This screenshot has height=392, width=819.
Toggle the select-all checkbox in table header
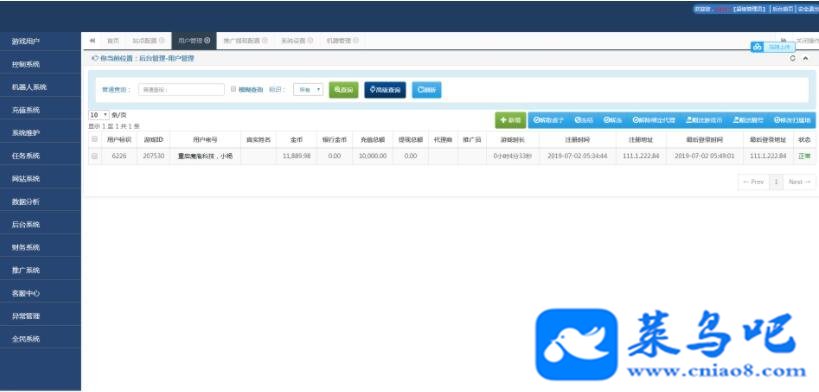95,140
